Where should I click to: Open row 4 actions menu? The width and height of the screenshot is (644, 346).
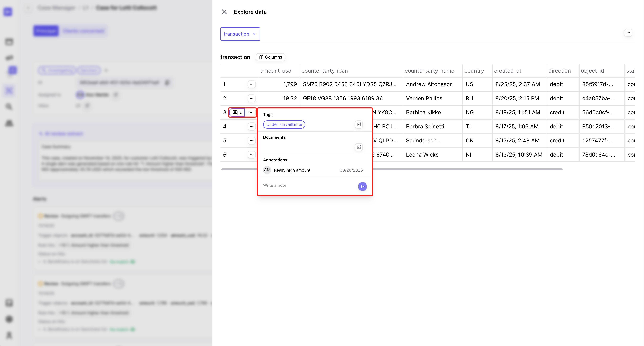(x=251, y=127)
